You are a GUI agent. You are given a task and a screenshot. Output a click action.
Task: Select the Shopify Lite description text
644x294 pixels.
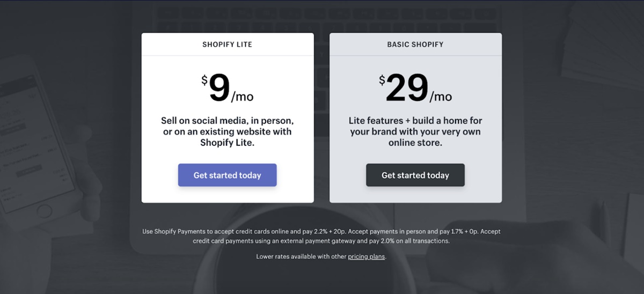[x=227, y=131]
